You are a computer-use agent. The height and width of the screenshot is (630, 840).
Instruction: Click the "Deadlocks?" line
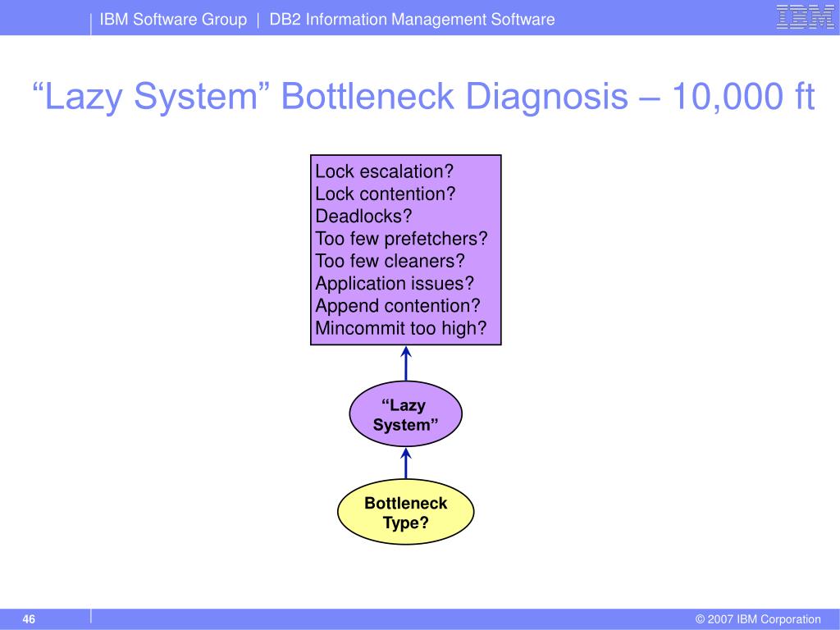click(363, 217)
